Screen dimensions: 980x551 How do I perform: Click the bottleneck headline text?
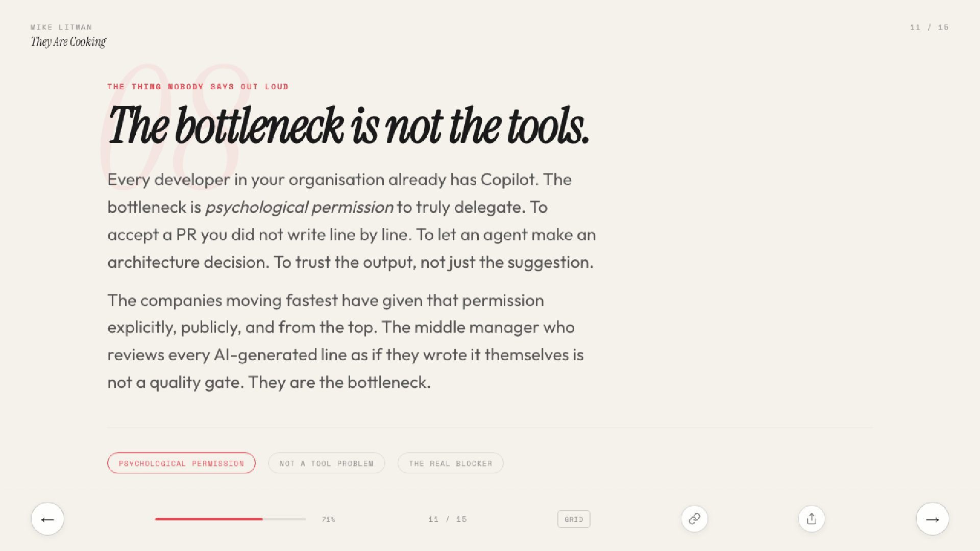349,126
